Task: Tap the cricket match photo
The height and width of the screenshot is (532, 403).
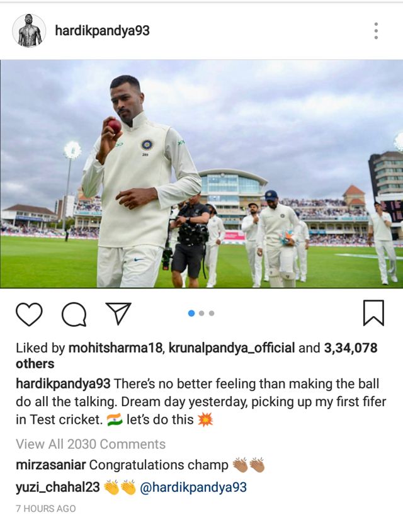Action: (x=201, y=174)
